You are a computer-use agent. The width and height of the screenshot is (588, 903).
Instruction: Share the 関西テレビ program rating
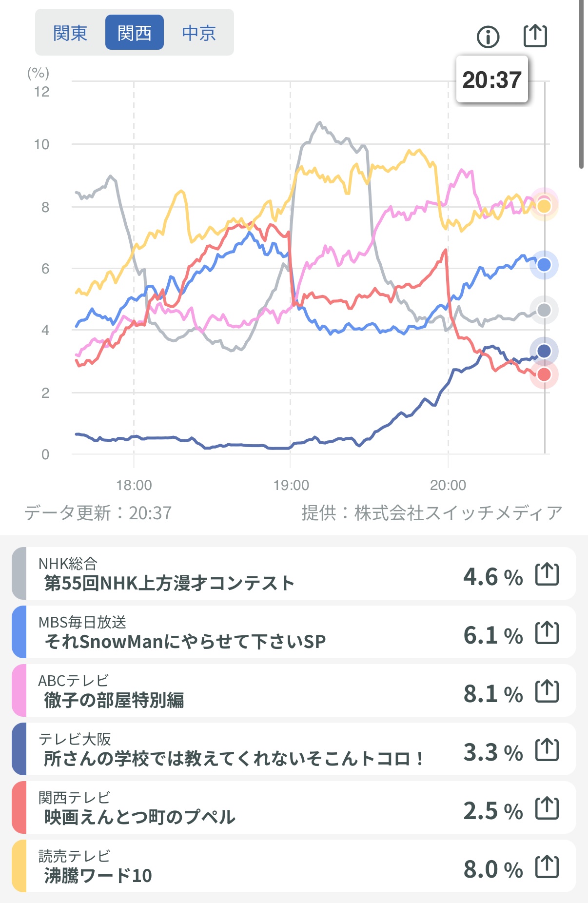pyautogui.click(x=547, y=808)
